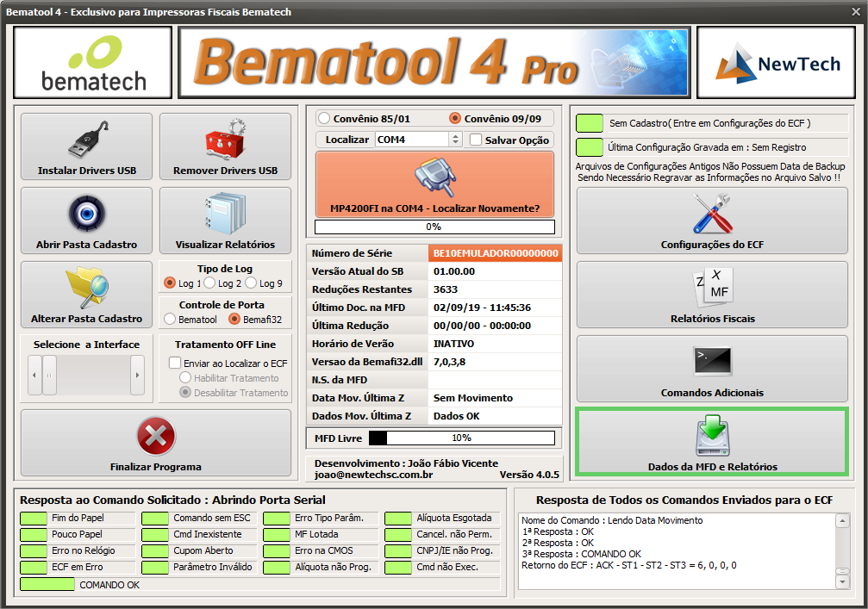
Task: Click the serial number BE10EMULADOR00000000
Action: pos(496,253)
